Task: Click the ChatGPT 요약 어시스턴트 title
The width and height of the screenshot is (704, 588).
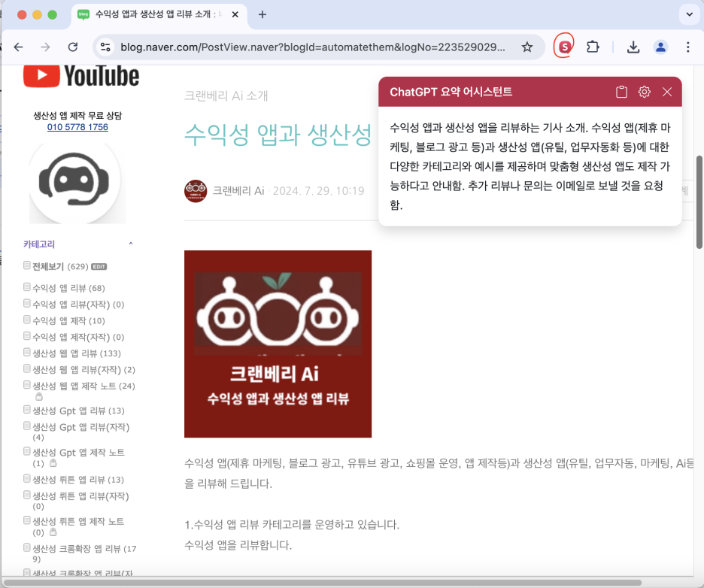Action: (451, 92)
